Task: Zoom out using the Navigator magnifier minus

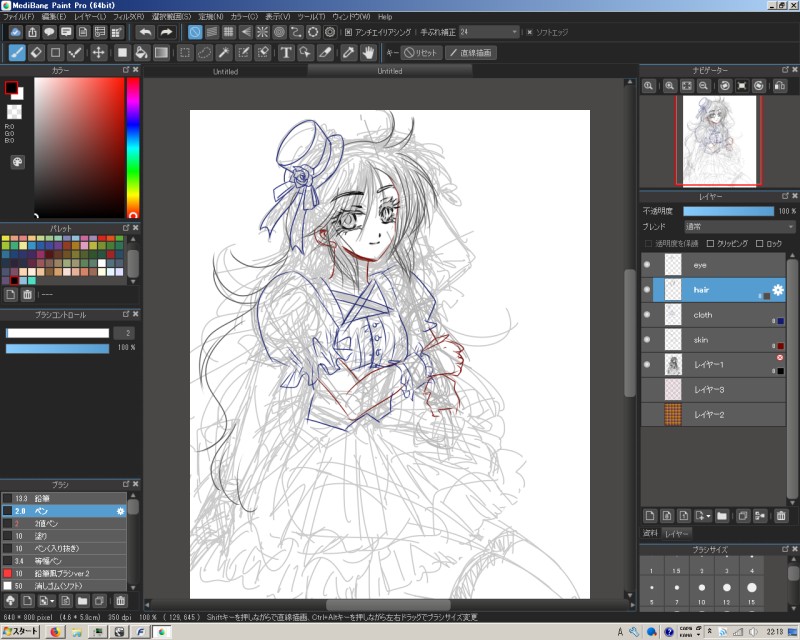Action: 703,86
